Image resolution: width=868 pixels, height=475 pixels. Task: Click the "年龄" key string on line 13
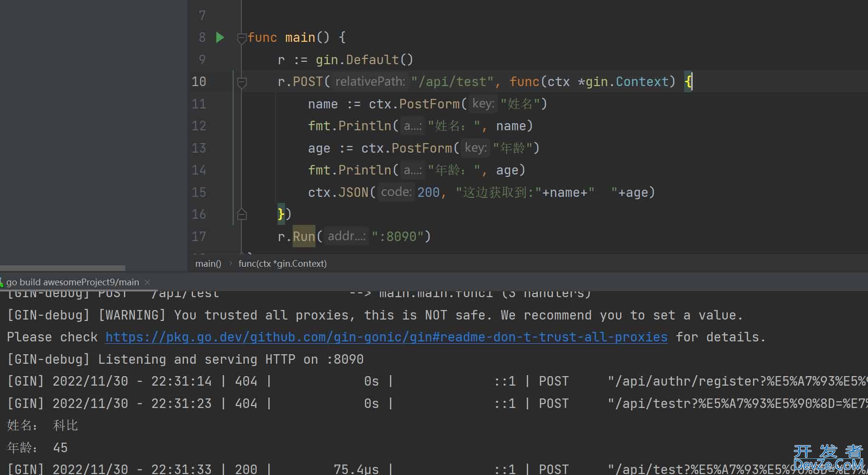pyautogui.click(x=513, y=148)
